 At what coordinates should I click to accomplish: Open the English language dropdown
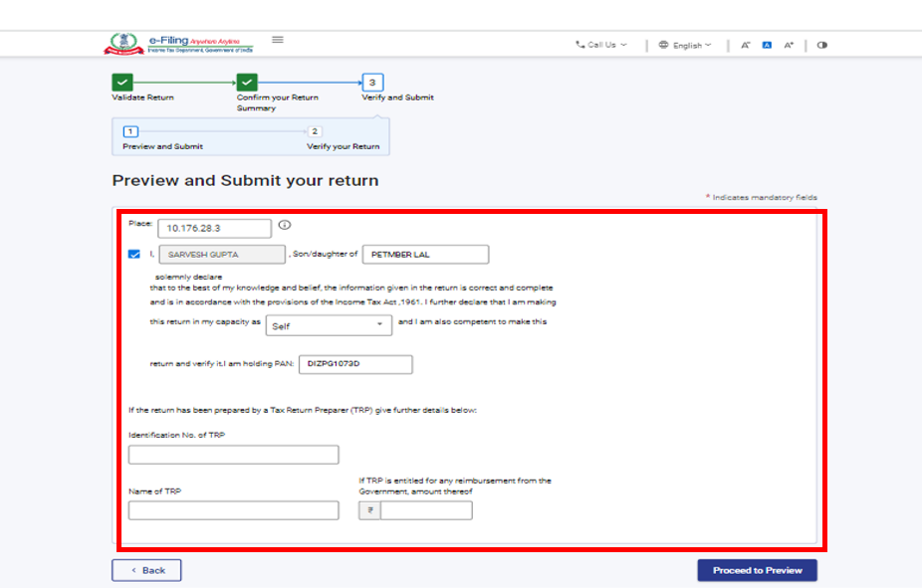point(685,45)
